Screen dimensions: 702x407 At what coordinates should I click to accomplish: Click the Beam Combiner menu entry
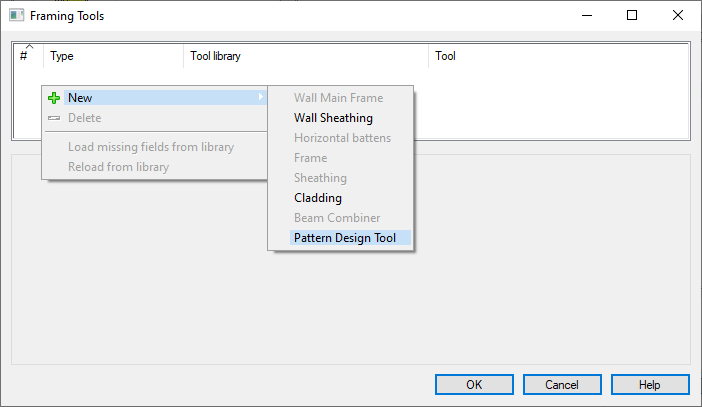click(336, 218)
